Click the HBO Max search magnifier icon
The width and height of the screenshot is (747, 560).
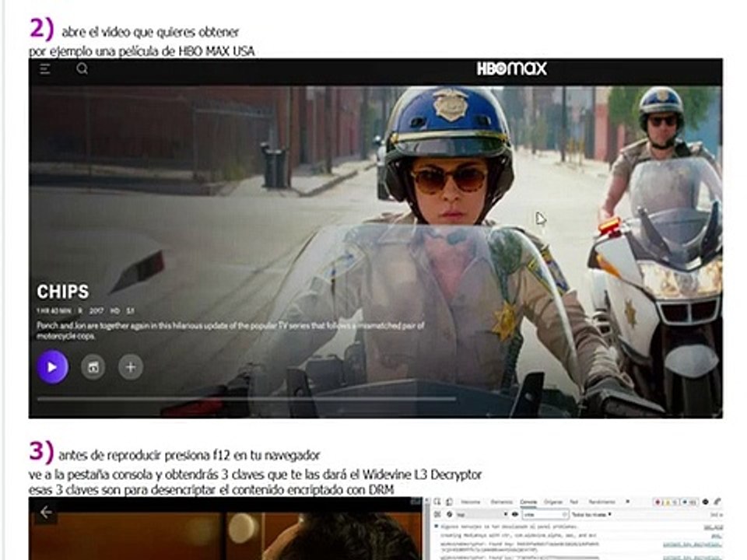(x=82, y=69)
